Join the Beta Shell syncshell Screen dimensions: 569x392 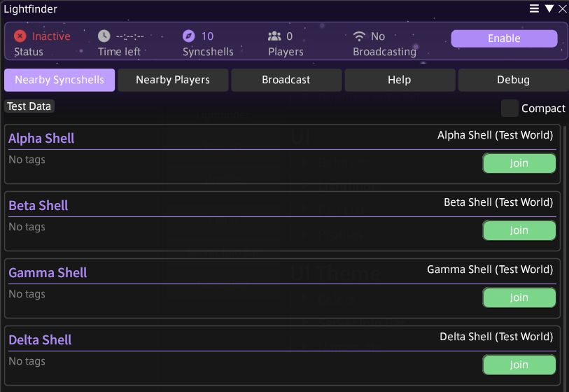(x=519, y=230)
